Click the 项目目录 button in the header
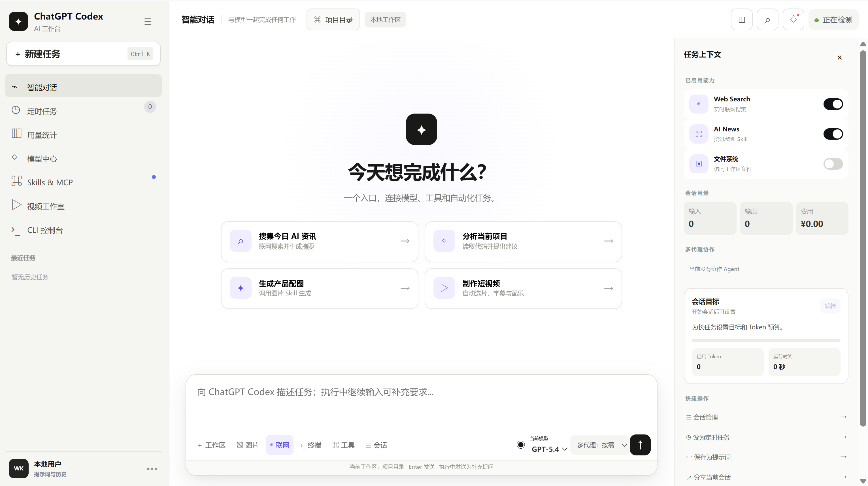Viewport: 868px width, 486px height. [333, 20]
